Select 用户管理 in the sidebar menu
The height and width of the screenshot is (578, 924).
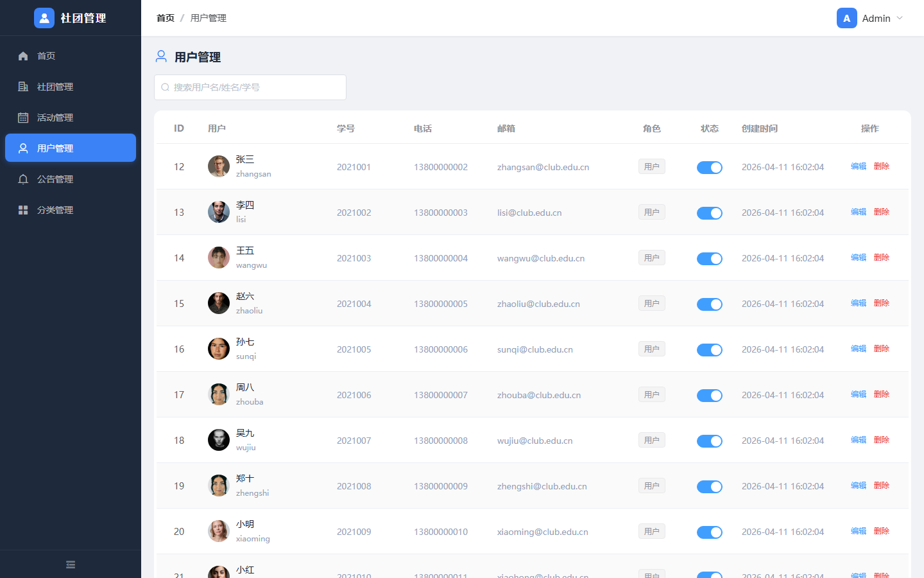pyautogui.click(x=71, y=148)
